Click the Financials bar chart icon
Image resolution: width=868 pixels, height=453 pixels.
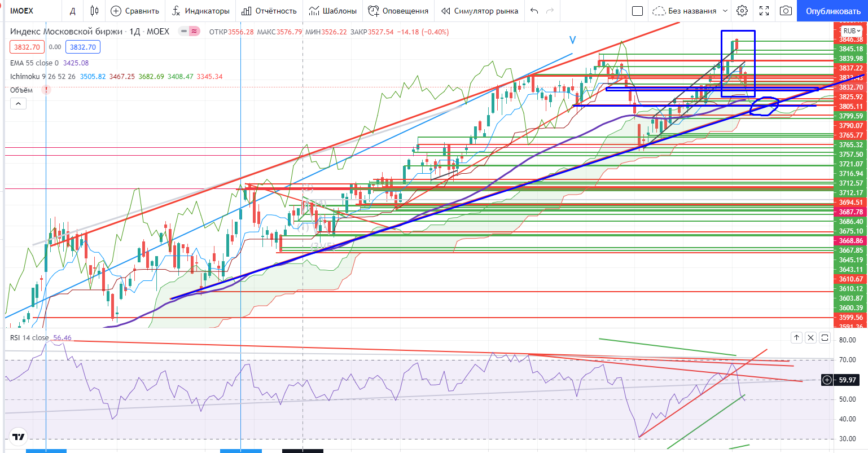(246, 11)
